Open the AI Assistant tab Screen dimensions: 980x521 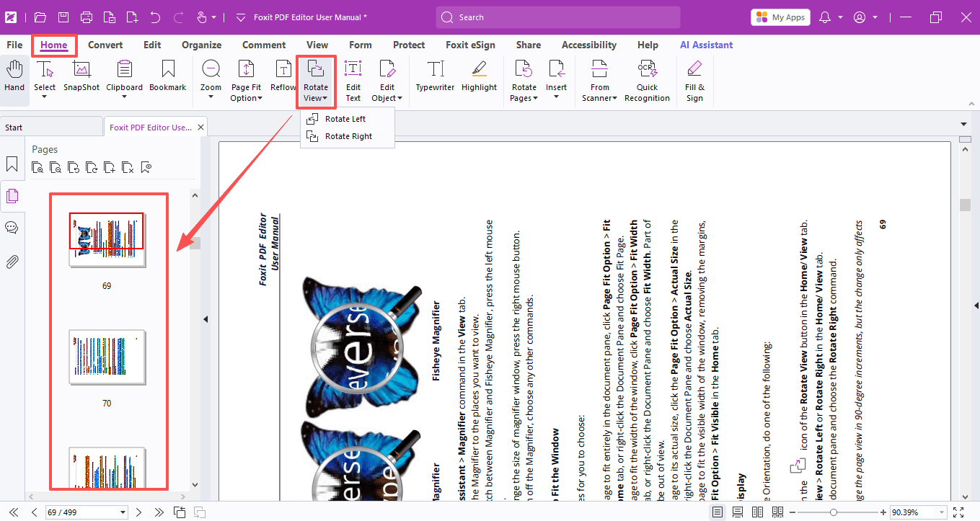706,45
